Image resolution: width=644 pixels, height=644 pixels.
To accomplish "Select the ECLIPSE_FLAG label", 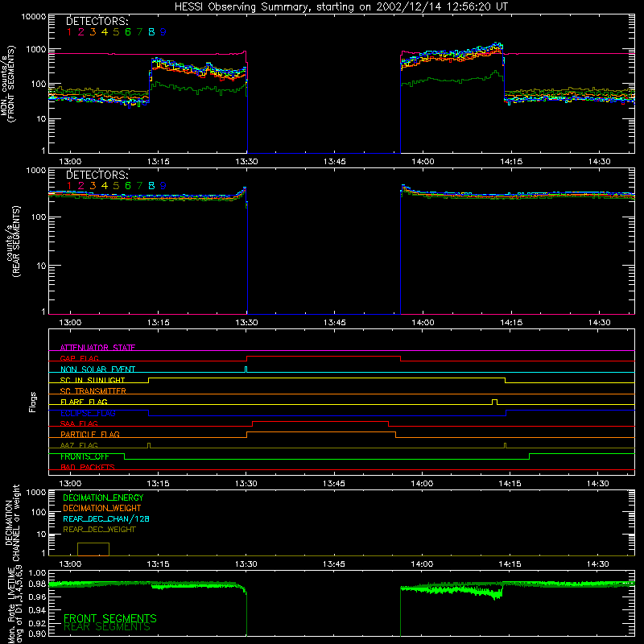I will click(x=88, y=413).
